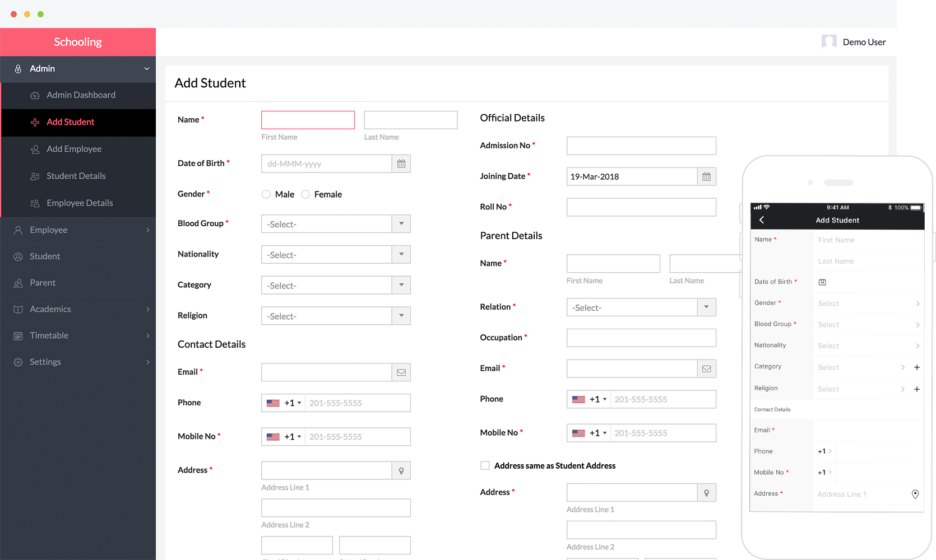
Task: Check Address same as Student Address
Action: (x=485, y=465)
